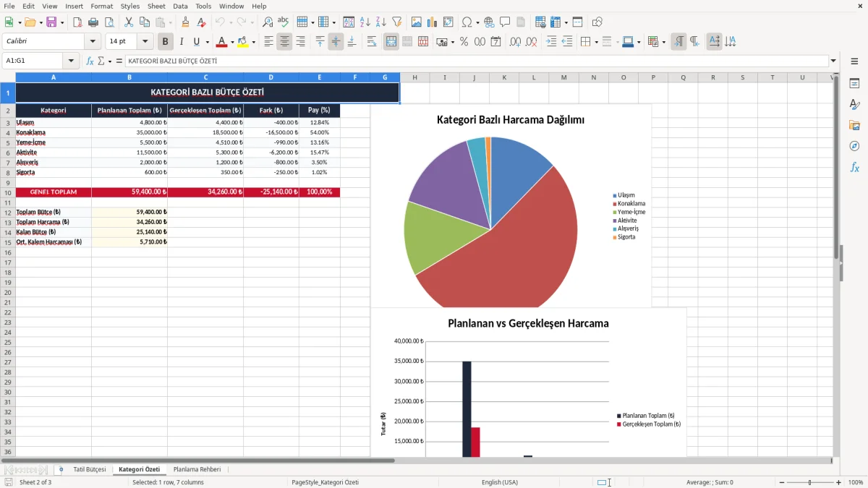The image size is (868, 488).
Task: Show Draw Functions shapes icon
Action: tap(597, 22)
